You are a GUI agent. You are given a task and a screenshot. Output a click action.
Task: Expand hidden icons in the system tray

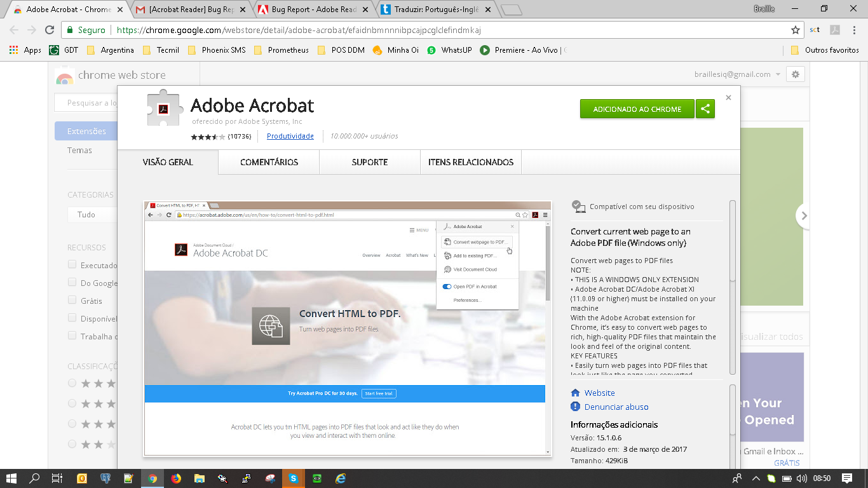(756, 478)
